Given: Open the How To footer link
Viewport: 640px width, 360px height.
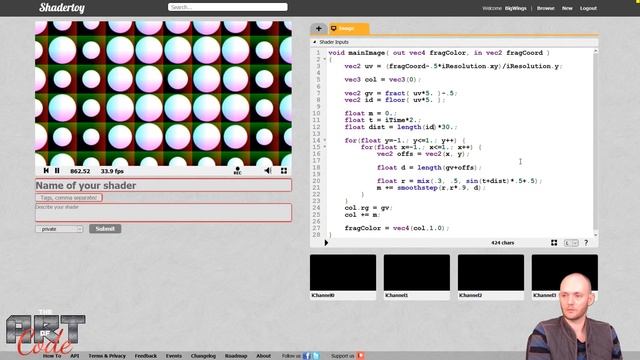Looking at the screenshot, I should coord(52,356).
